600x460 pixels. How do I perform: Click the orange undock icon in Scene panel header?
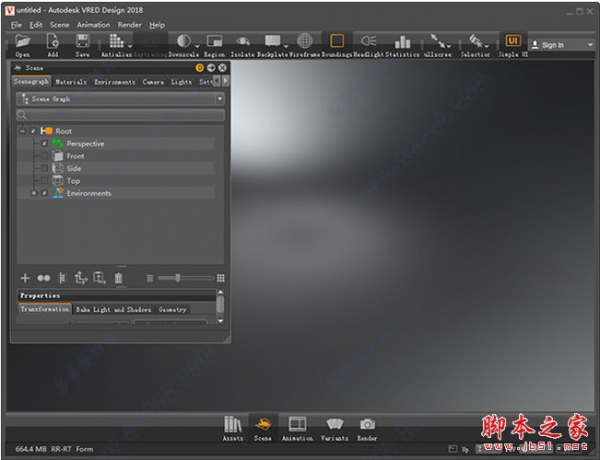point(199,68)
